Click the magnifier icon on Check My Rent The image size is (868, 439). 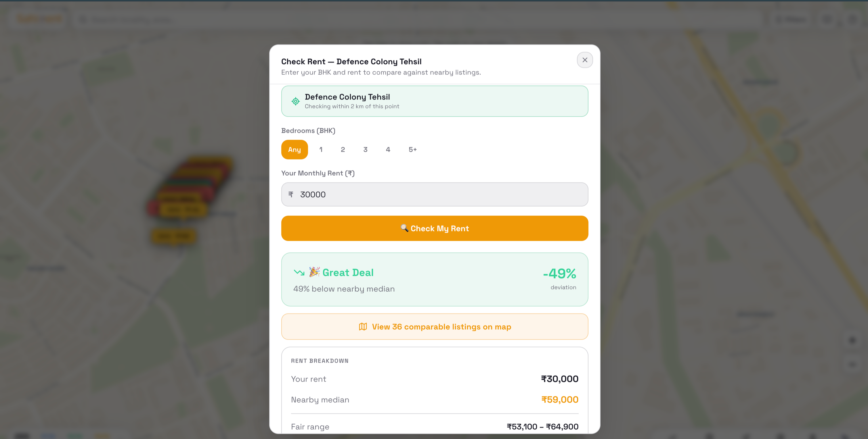[404, 228]
